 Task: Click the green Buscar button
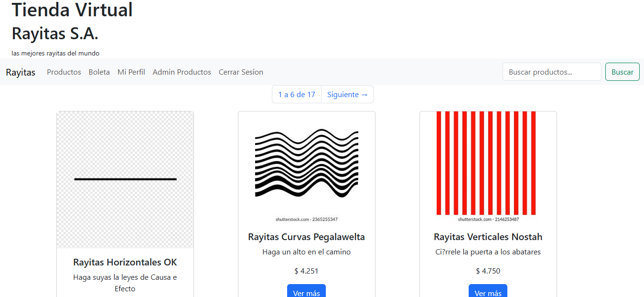point(623,72)
